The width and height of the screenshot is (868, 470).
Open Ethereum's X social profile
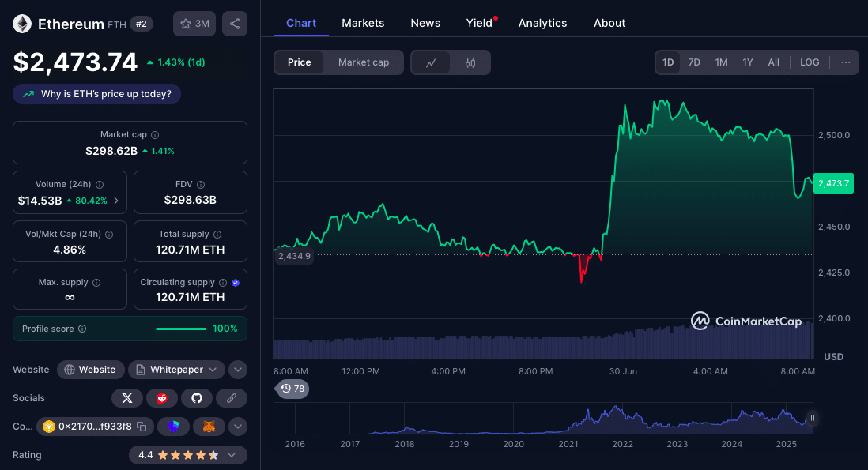click(x=127, y=398)
